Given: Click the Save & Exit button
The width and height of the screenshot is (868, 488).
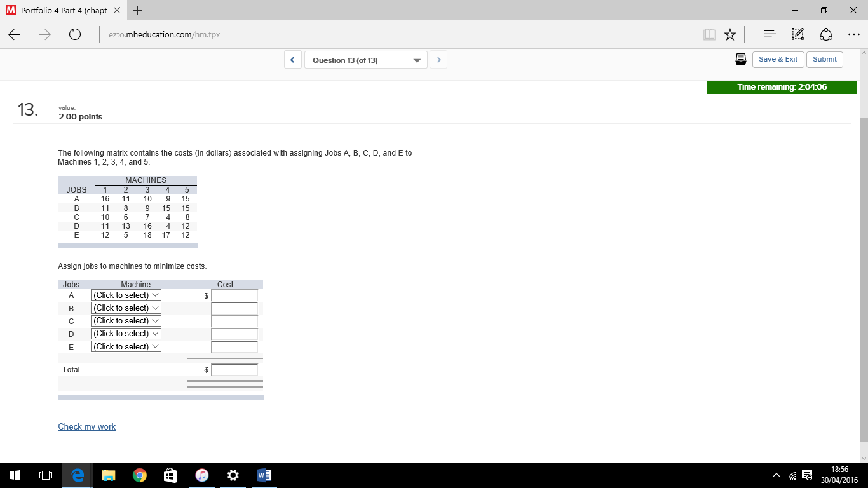Looking at the screenshot, I should point(778,59).
